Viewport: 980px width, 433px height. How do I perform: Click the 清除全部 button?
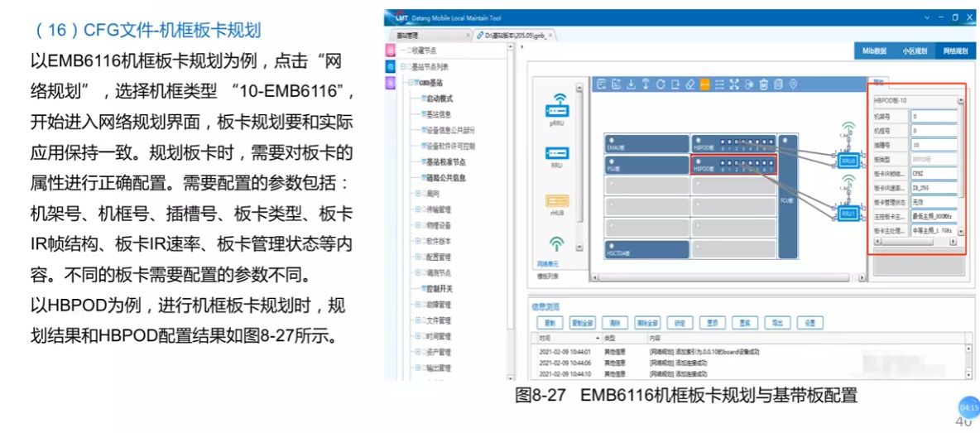647,323
